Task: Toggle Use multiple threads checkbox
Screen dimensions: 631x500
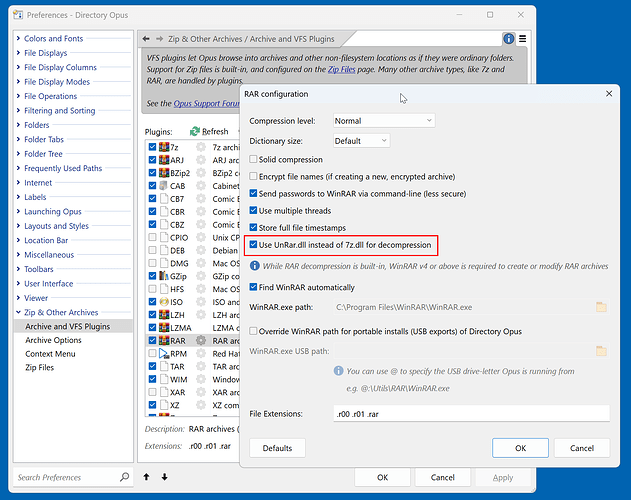Action: click(x=253, y=210)
